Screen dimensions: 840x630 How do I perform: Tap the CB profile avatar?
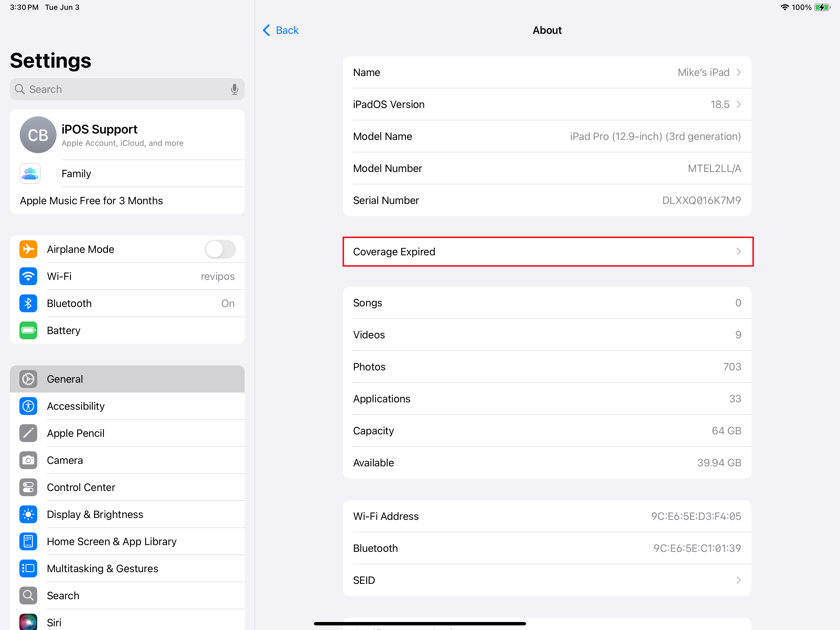coord(38,135)
